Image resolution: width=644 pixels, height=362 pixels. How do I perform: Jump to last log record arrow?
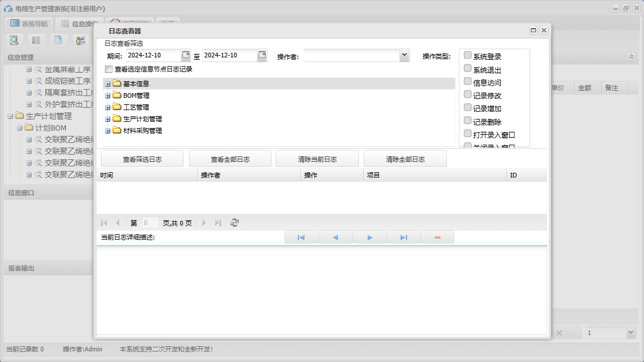404,237
